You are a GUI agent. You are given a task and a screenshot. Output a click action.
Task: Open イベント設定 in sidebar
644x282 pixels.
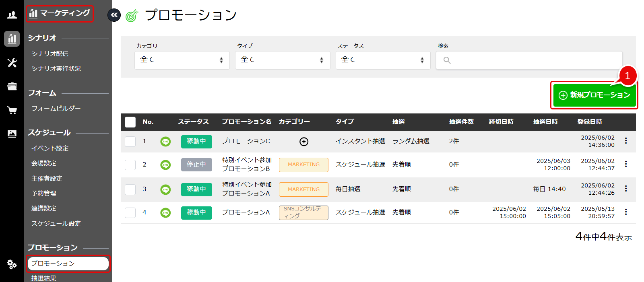coord(50,148)
